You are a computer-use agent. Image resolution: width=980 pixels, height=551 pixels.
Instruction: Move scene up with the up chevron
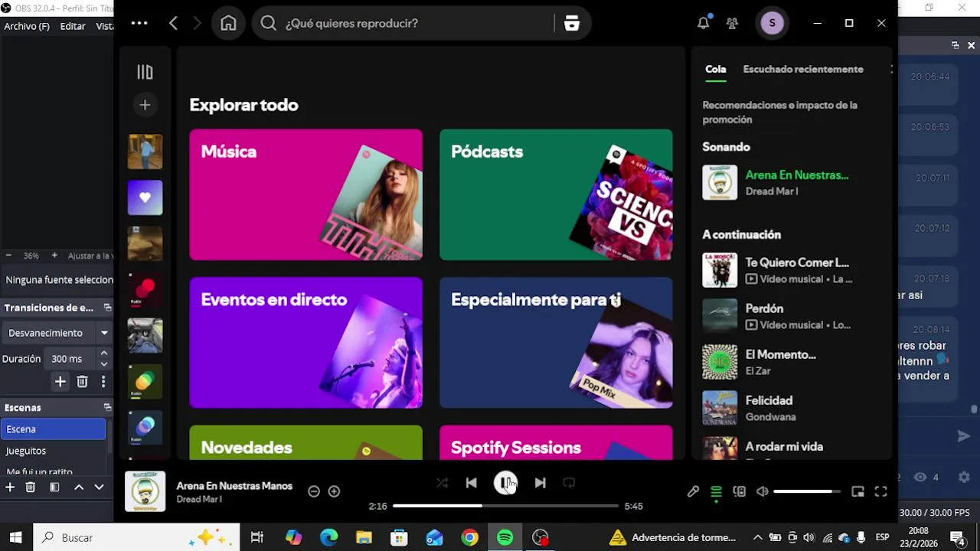(x=78, y=487)
